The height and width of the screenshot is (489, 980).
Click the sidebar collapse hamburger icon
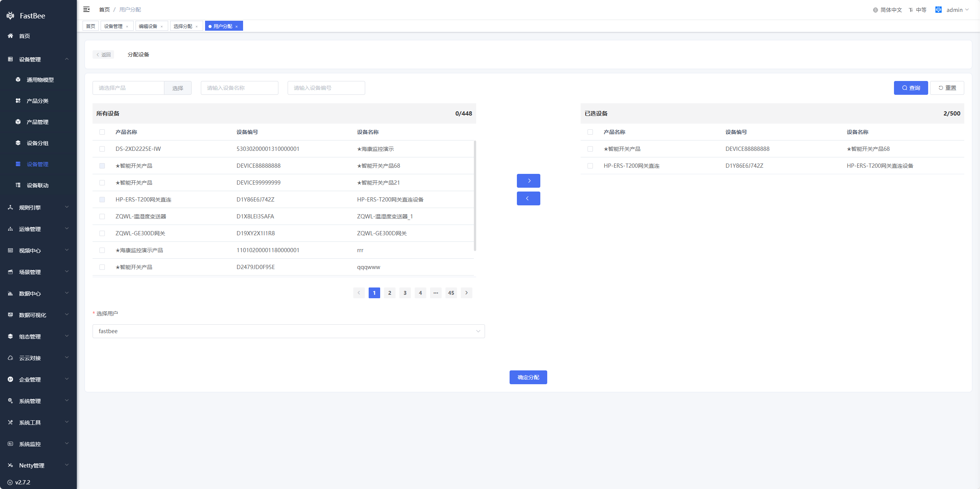coord(86,9)
